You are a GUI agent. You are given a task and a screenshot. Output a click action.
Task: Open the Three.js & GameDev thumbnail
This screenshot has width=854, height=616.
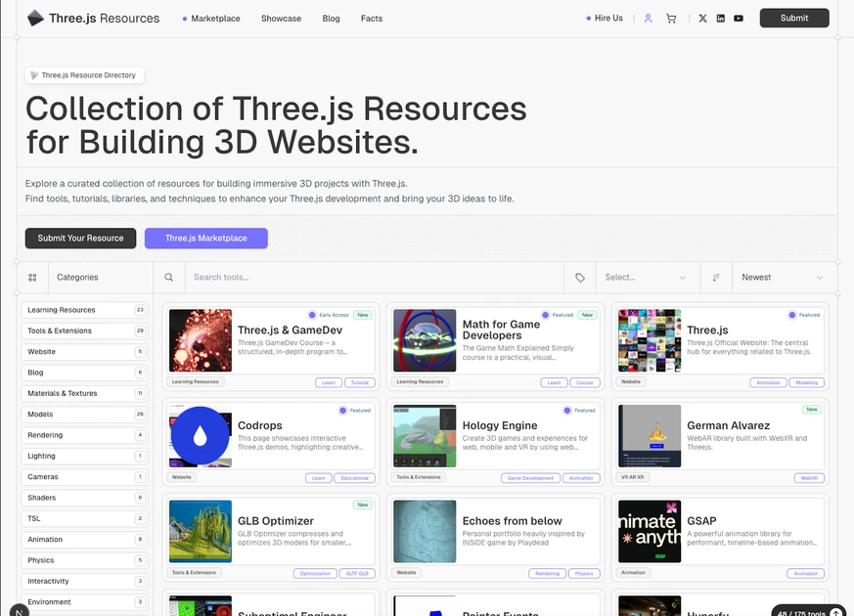(x=201, y=340)
